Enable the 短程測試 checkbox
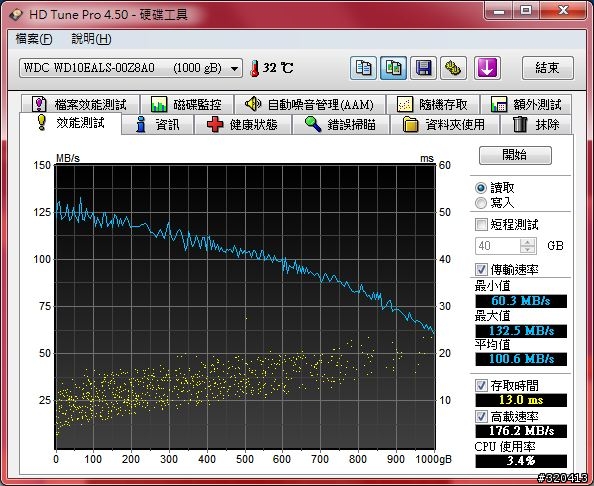594x486 pixels. point(481,224)
